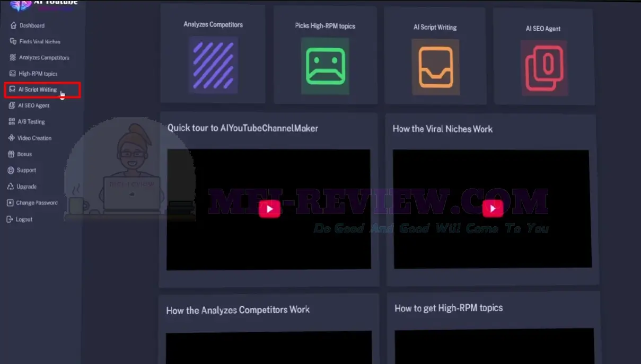
Task: Open AI Script Writing sidebar entry
Action: pyautogui.click(x=38, y=90)
